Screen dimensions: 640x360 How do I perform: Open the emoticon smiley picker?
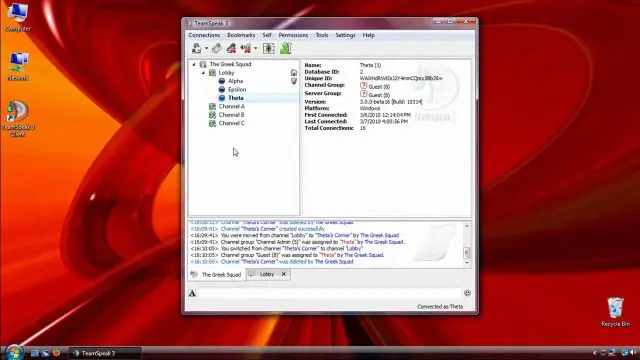[467, 293]
